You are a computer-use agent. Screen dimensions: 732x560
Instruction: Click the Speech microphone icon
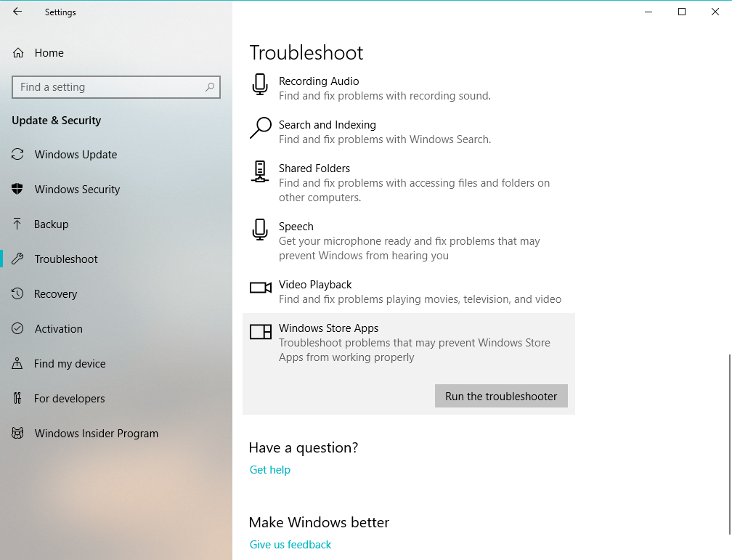point(260,230)
